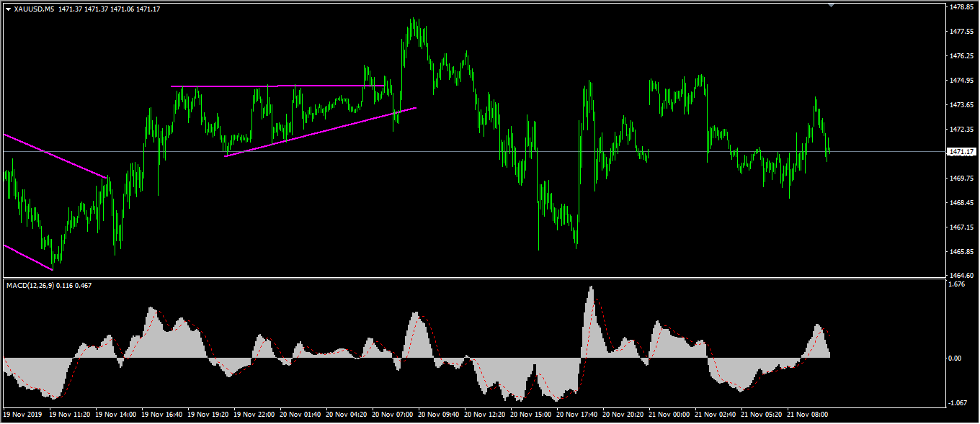Click the 1476.25 price scale label

(962, 56)
